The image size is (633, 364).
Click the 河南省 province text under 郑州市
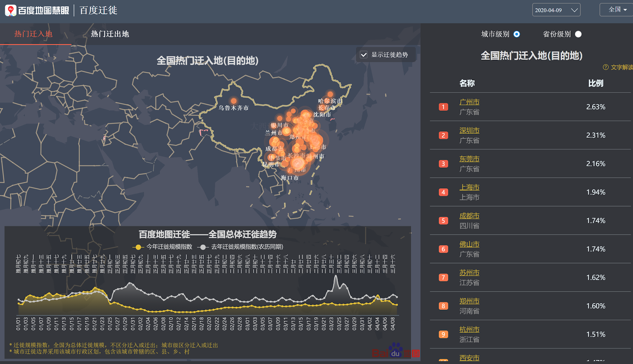tap(469, 311)
